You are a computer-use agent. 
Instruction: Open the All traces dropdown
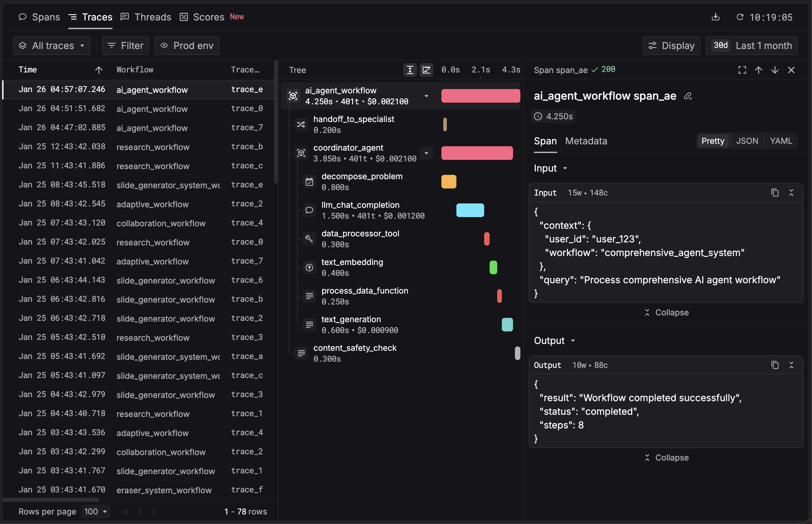52,45
